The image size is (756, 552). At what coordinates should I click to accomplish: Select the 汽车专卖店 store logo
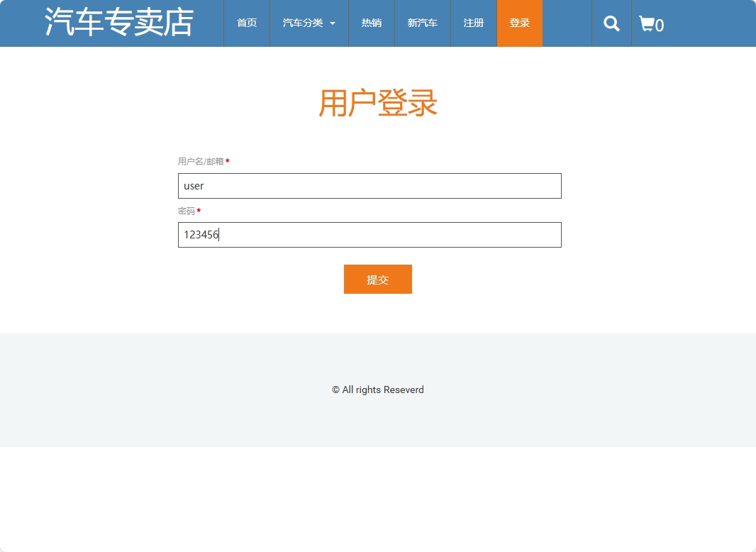point(118,23)
